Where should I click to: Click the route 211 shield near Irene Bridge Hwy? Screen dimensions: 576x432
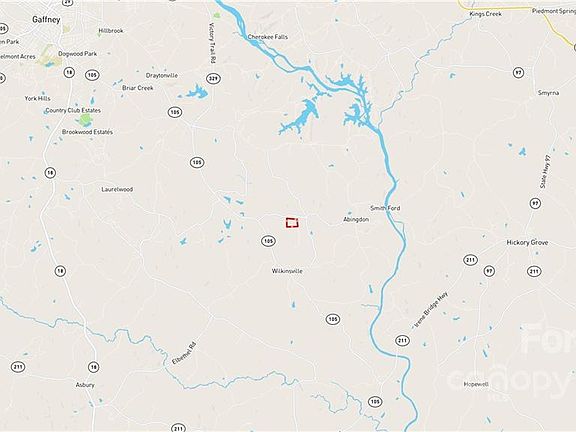(x=402, y=340)
